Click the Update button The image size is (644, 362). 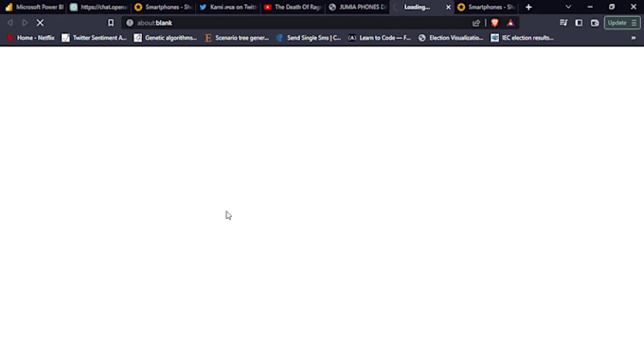(x=617, y=23)
